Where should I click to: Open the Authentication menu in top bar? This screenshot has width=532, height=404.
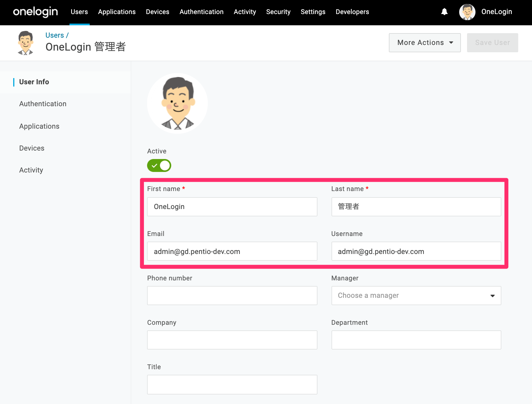(202, 12)
